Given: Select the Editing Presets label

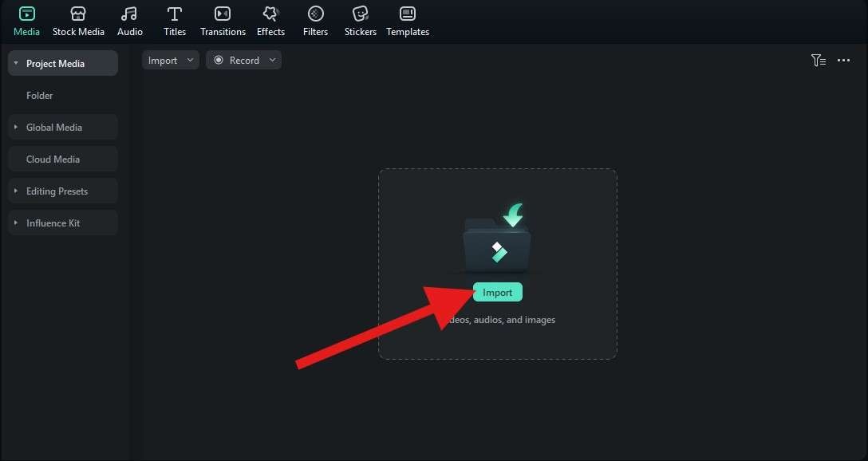Looking at the screenshot, I should click(57, 191).
